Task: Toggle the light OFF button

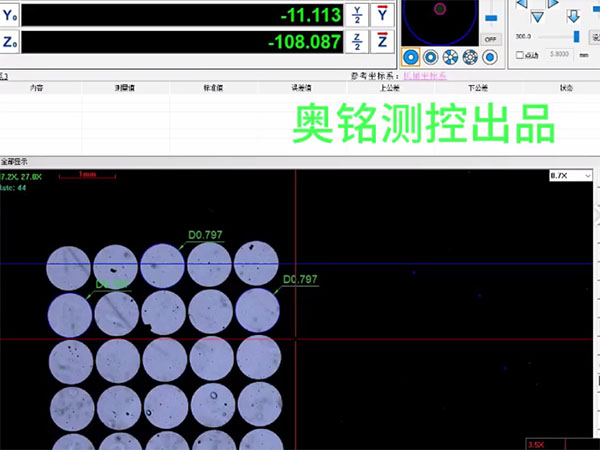Action: [x=490, y=39]
